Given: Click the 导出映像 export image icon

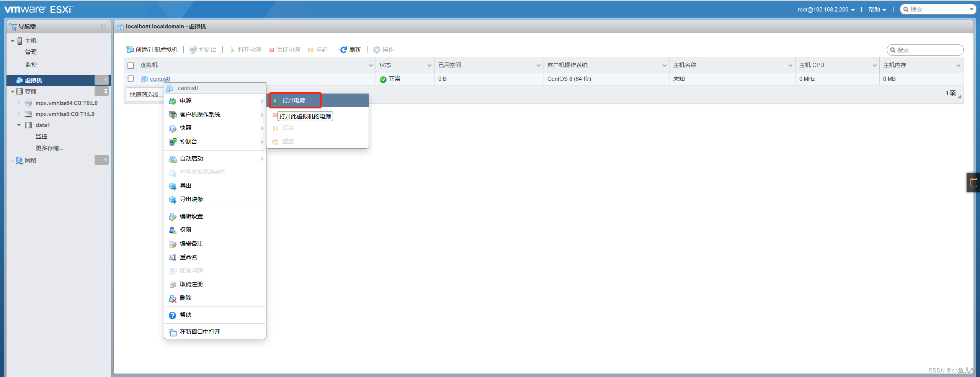Looking at the screenshot, I should click(x=173, y=200).
